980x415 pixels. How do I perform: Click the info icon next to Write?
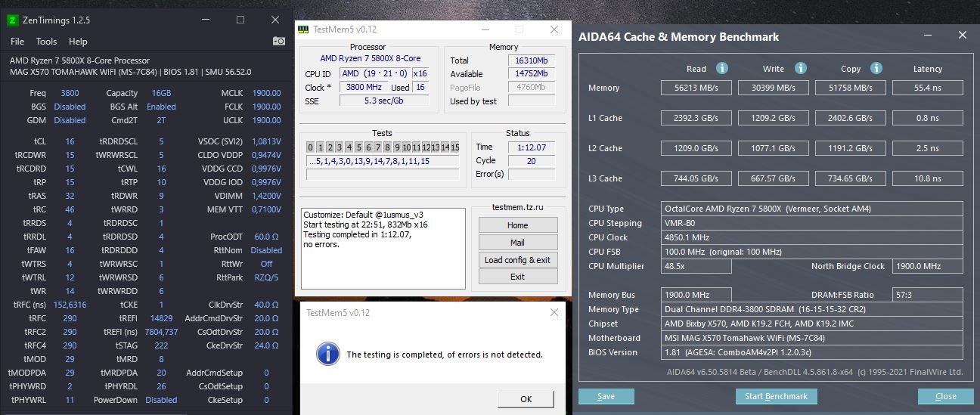click(800, 68)
